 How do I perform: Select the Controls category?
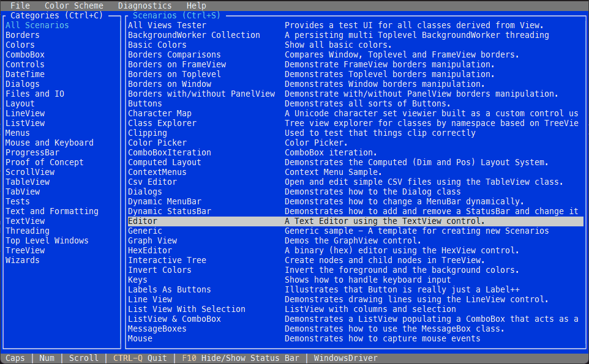24,64
